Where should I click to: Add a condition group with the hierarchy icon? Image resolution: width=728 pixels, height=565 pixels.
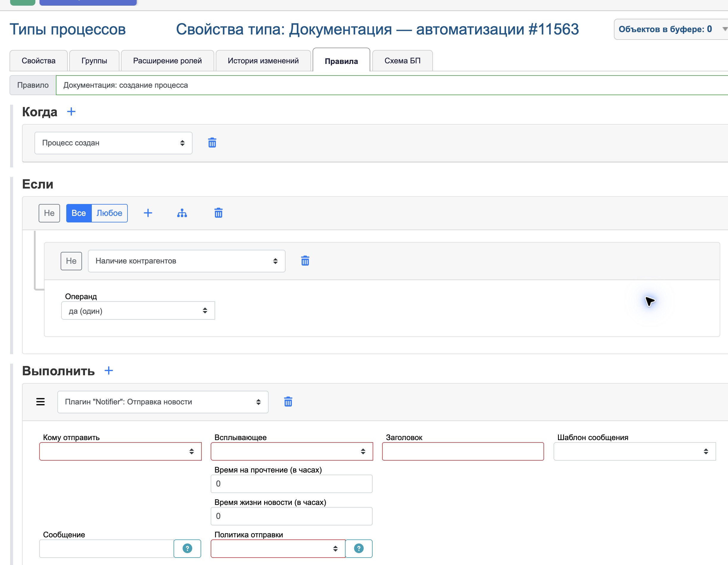tap(182, 213)
